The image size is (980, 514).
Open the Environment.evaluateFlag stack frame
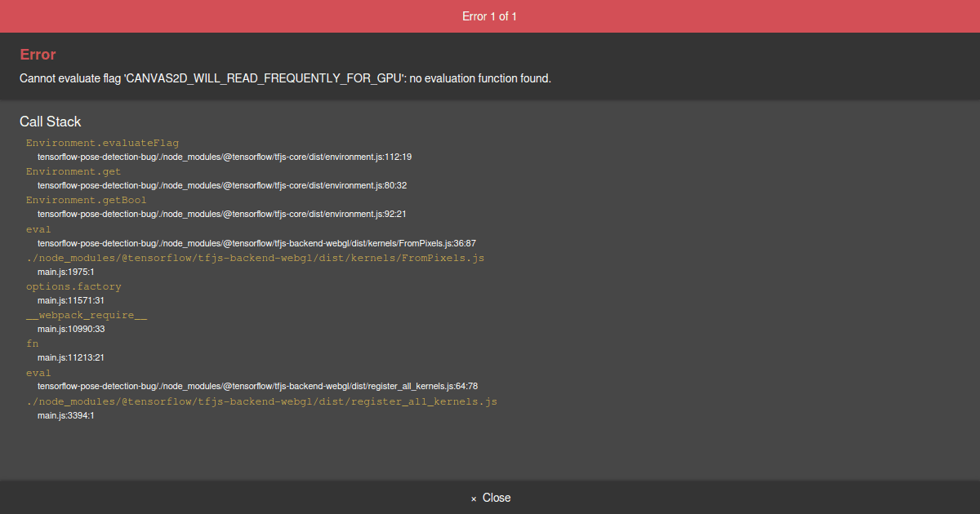102,143
